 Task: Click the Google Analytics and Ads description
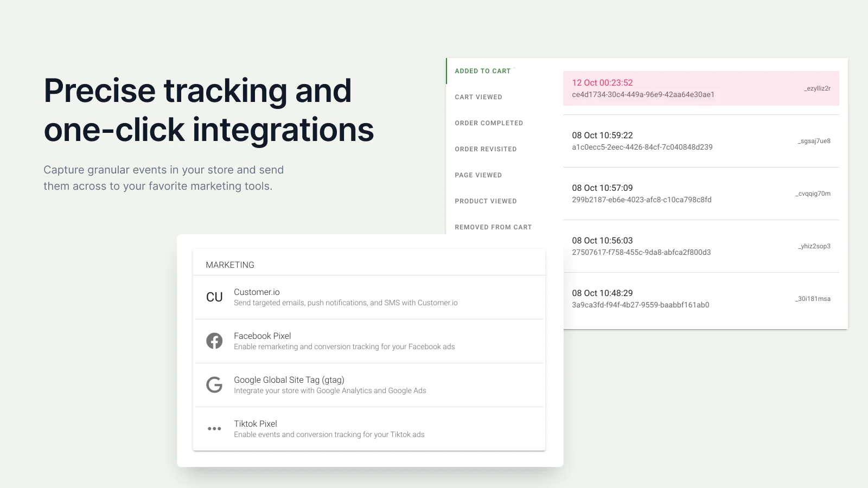coord(330,391)
